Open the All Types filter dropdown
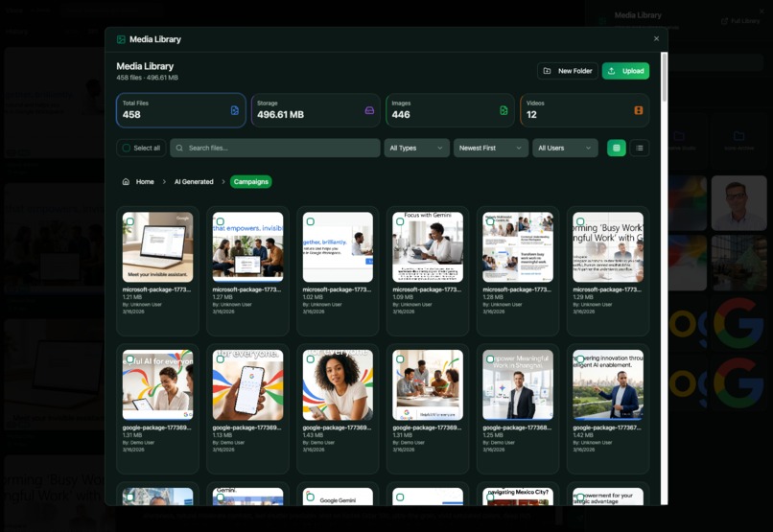Screen dimensions: 773x532 point(416,148)
